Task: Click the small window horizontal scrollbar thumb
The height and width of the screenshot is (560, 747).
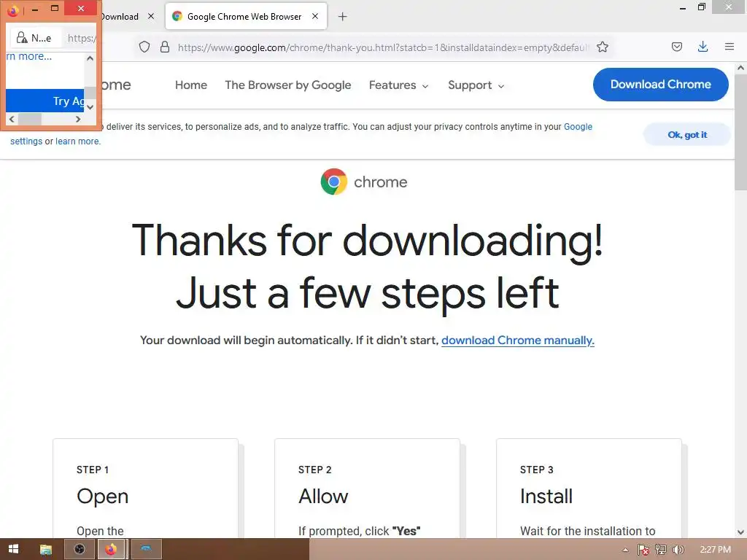Action: [x=30, y=119]
